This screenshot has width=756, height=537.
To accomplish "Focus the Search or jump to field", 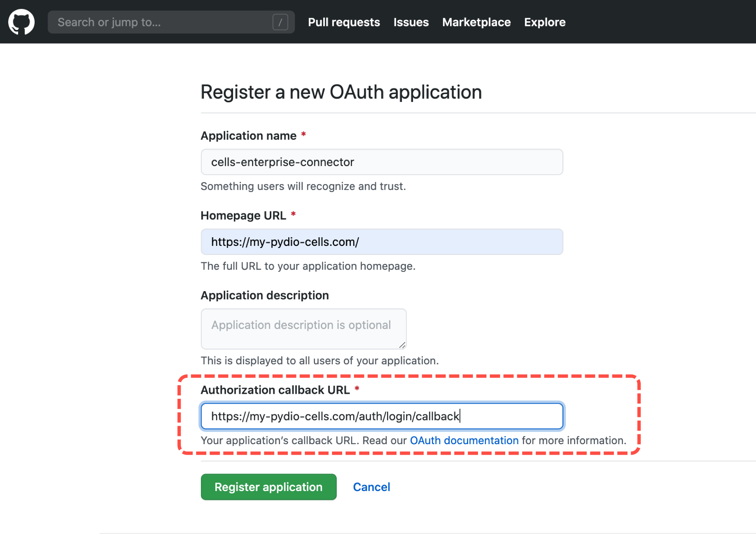I will [x=171, y=22].
